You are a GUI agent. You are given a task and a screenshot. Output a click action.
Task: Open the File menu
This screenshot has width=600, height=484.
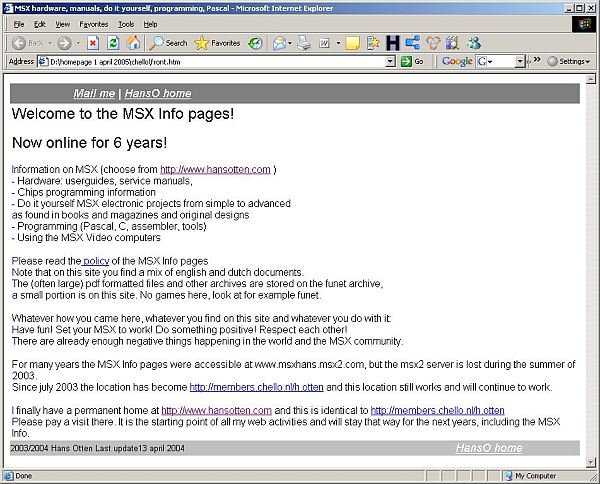click(x=19, y=24)
